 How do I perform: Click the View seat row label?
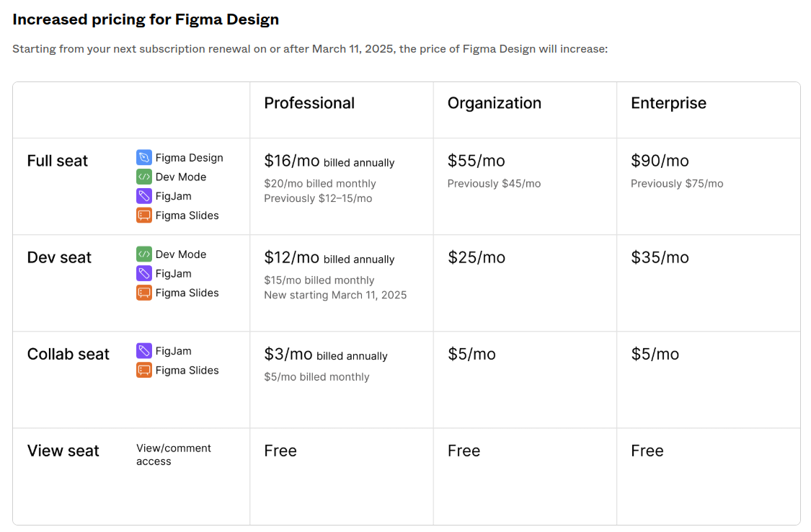point(63,451)
